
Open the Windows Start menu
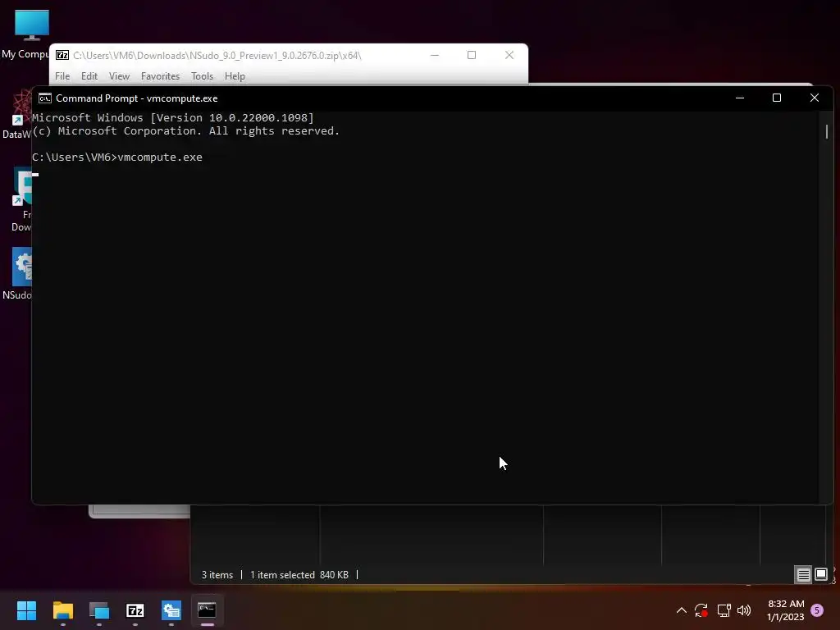point(26,610)
